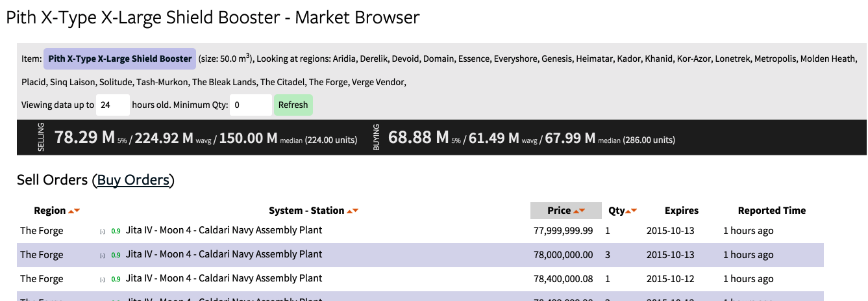Click selling 5% price 78.29 M
This screenshot has width=868, height=301.
(84, 137)
